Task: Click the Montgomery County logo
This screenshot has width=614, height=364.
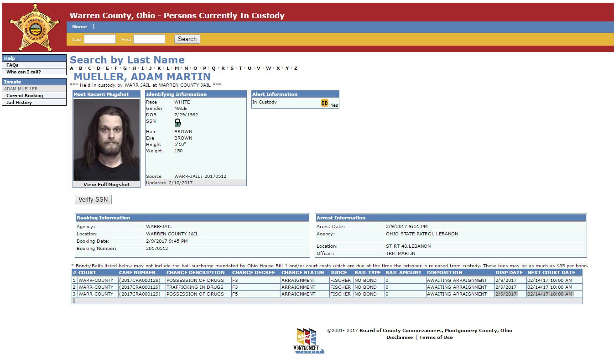Action: click(x=308, y=341)
